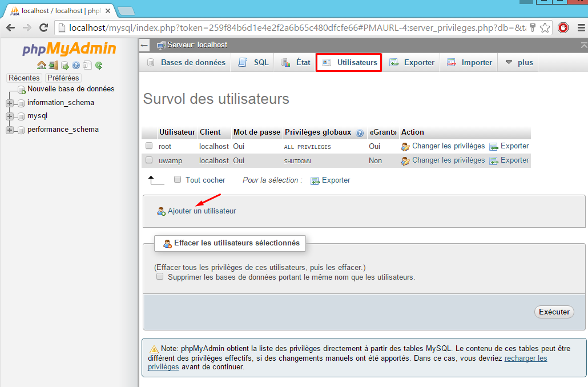
Task: Click the performance_schema database icon
Action: pos(21,130)
